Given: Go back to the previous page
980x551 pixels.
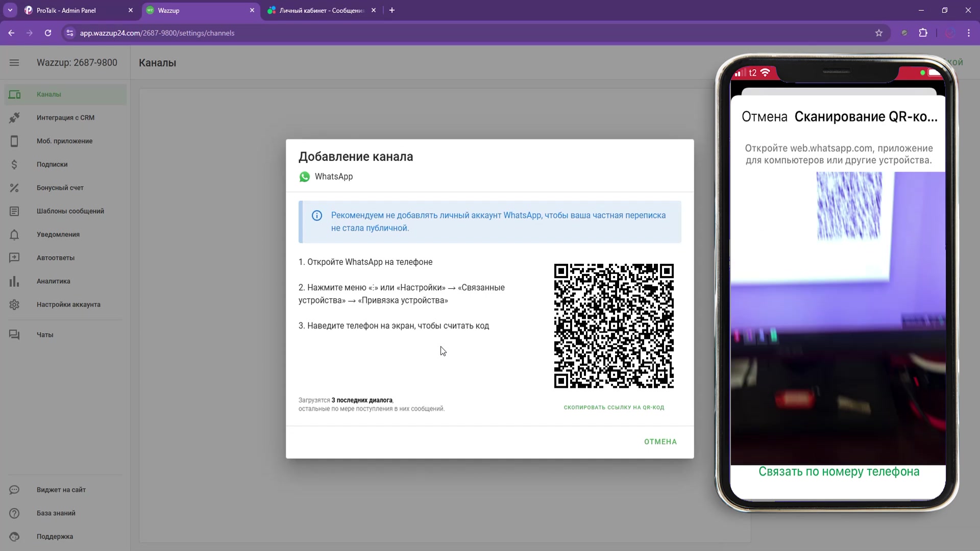Looking at the screenshot, I should pos(11,33).
